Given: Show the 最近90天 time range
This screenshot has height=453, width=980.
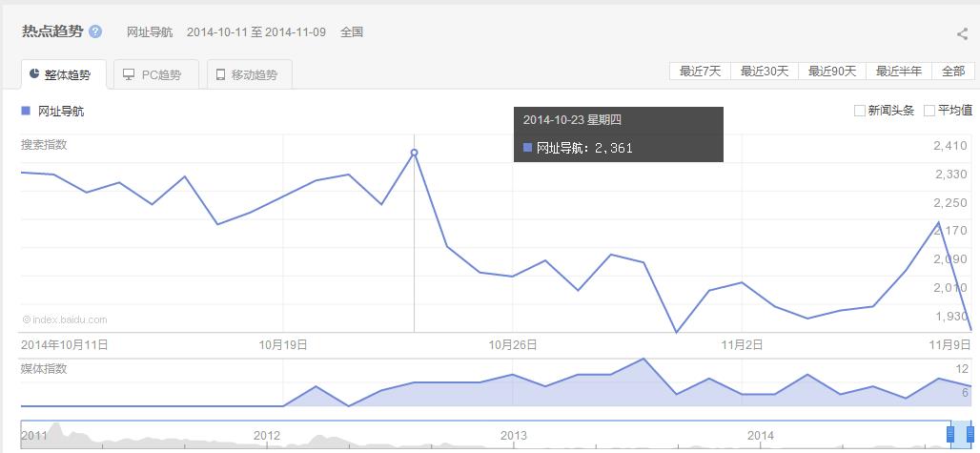Looking at the screenshot, I should pos(832,72).
